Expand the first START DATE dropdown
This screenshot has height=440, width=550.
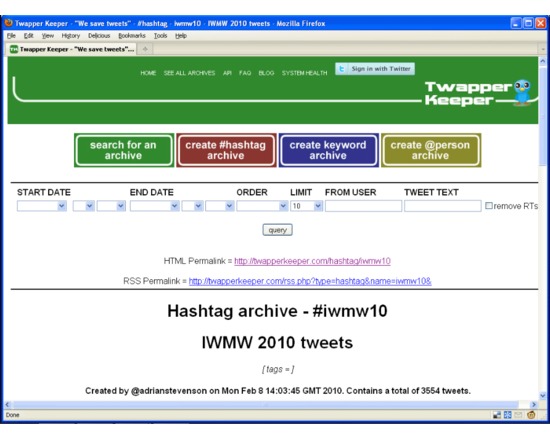click(42, 206)
